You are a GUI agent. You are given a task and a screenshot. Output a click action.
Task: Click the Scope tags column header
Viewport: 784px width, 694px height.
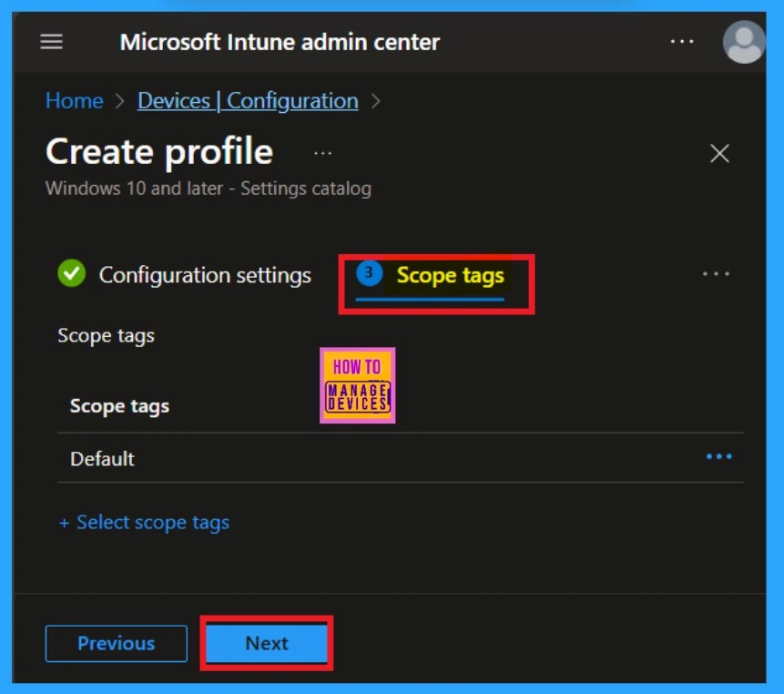119,406
